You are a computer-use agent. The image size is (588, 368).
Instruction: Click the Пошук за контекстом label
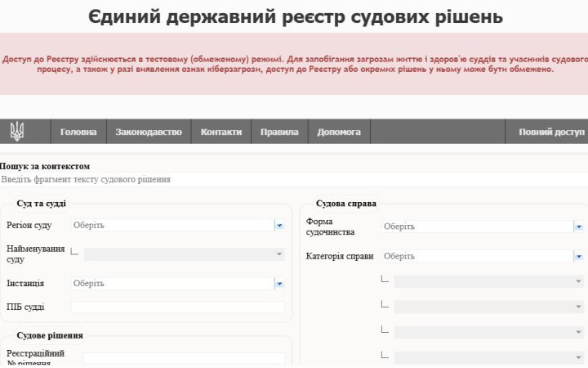click(45, 166)
